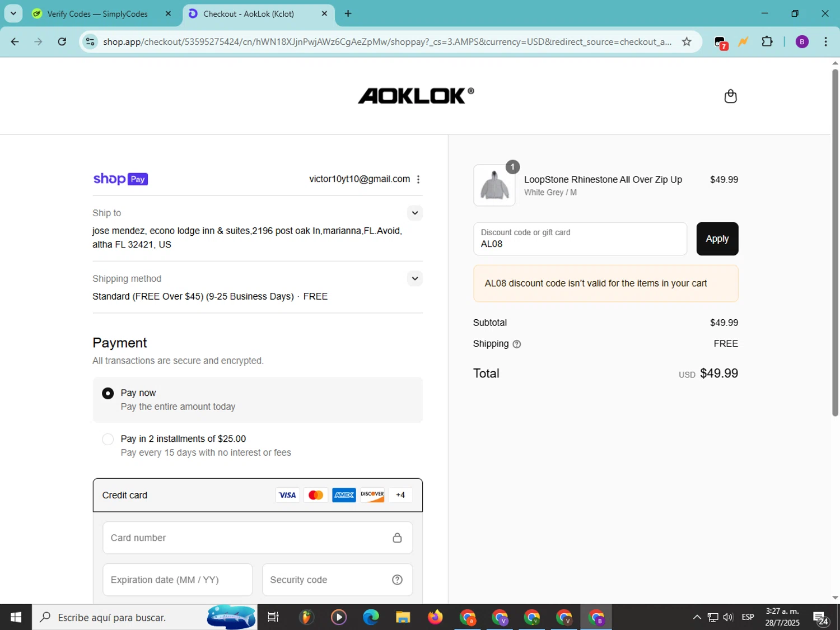Open the notification center with 24 badge

(x=821, y=618)
